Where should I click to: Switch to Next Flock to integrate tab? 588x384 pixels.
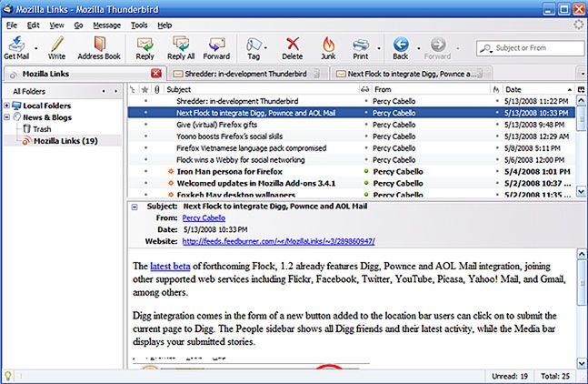tap(412, 74)
